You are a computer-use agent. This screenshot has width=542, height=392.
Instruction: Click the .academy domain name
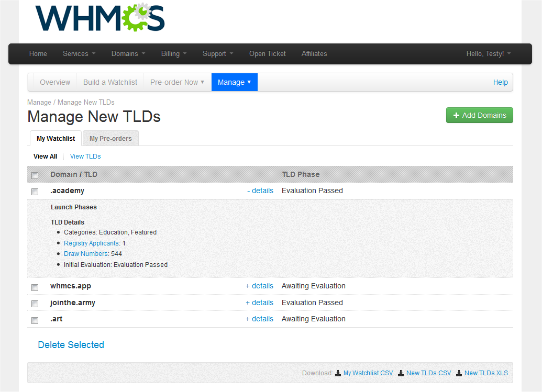click(68, 191)
